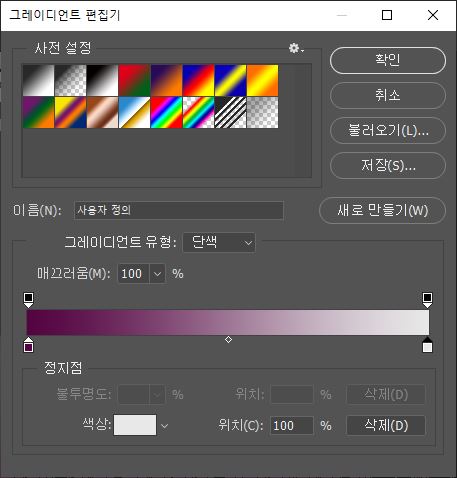Open the 그레이디언트 유형 dropdown
Image resolution: width=457 pixels, height=478 pixels.
pos(219,242)
